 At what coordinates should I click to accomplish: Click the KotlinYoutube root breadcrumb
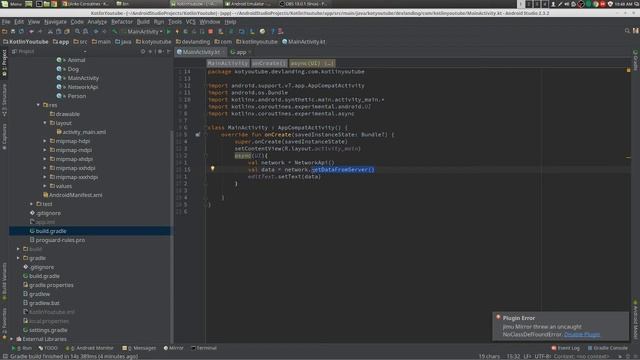point(25,42)
